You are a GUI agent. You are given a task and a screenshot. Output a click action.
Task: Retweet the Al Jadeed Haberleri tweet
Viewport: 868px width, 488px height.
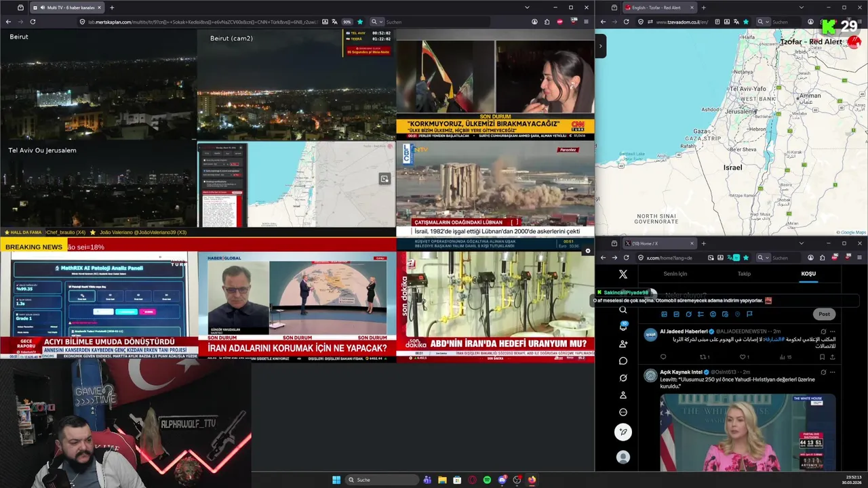pos(703,357)
